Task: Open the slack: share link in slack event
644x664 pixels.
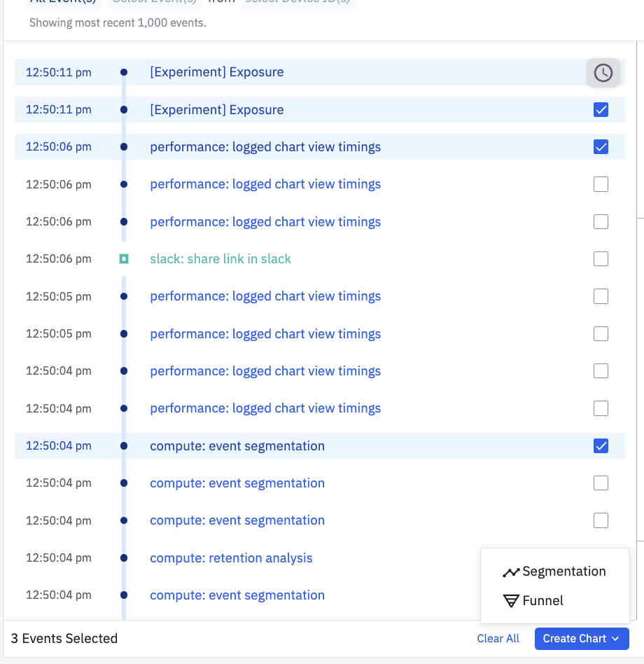Action: point(220,259)
